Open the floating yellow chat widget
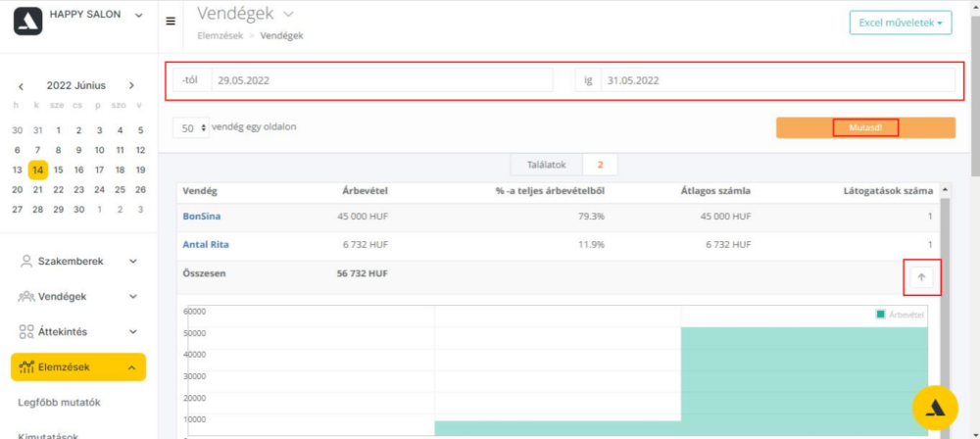Viewport: 980px width, 439px height. click(x=935, y=407)
